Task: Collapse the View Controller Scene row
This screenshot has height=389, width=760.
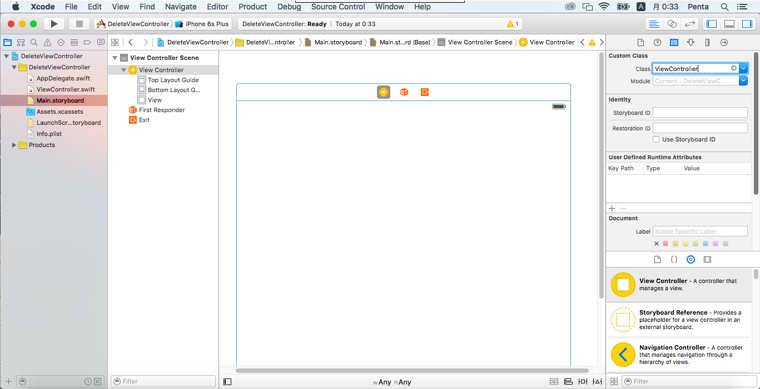Action: pyautogui.click(x=115, y=58)
